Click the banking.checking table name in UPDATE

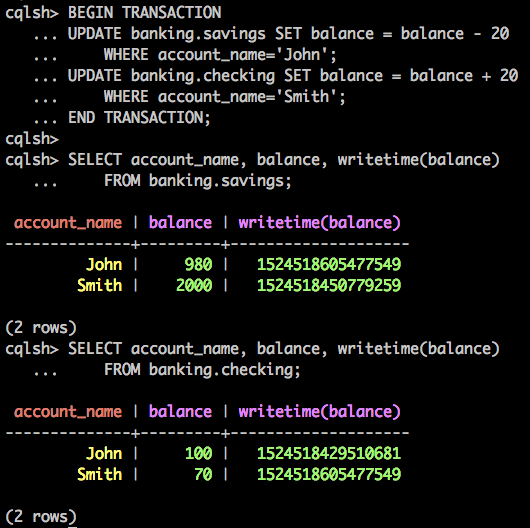point(203,76)
